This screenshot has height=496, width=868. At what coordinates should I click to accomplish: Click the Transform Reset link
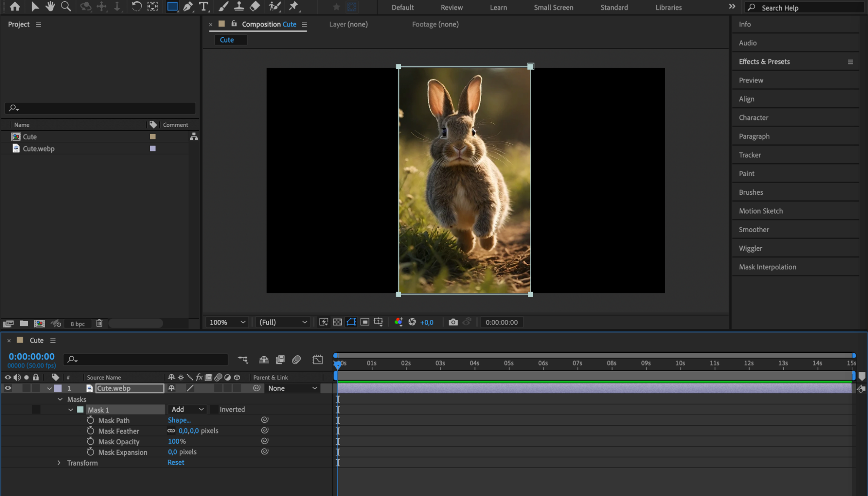[x=176, y=463]
